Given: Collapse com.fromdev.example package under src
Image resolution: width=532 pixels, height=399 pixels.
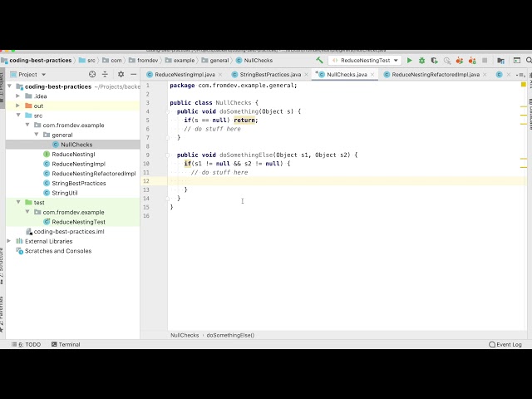Looking at the screenshot, I should (27, 126).
